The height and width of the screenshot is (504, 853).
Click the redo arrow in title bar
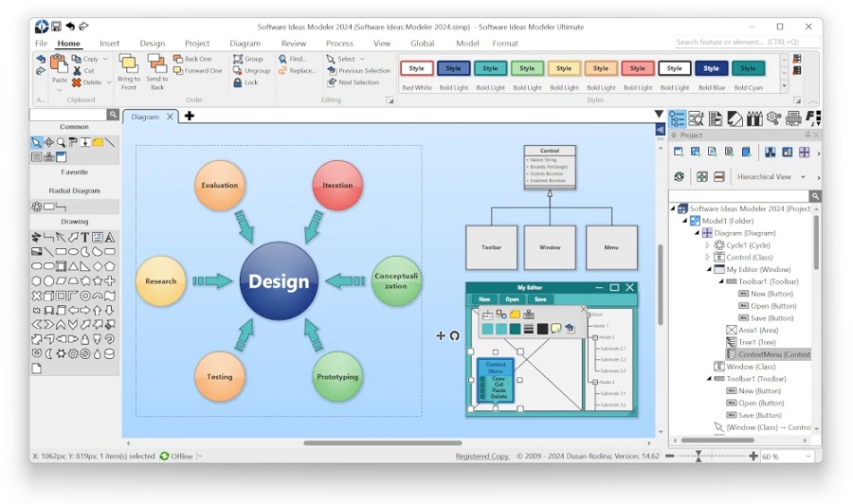(83, 27)
